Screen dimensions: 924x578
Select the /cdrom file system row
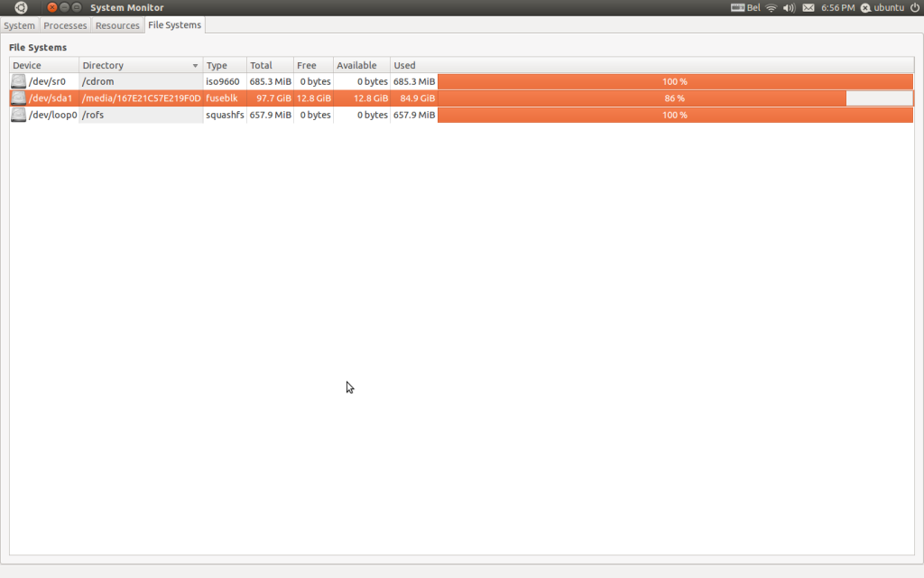tap(140, 82)
